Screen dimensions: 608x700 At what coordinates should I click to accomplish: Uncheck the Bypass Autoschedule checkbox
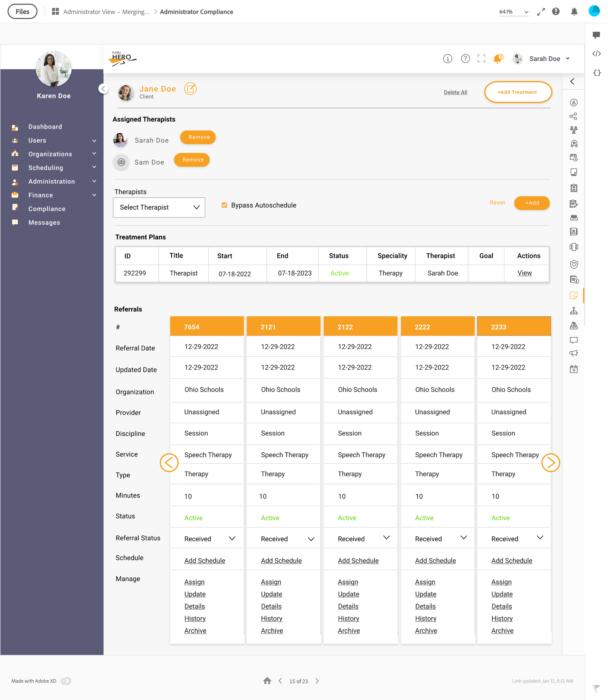coord(224,205)
